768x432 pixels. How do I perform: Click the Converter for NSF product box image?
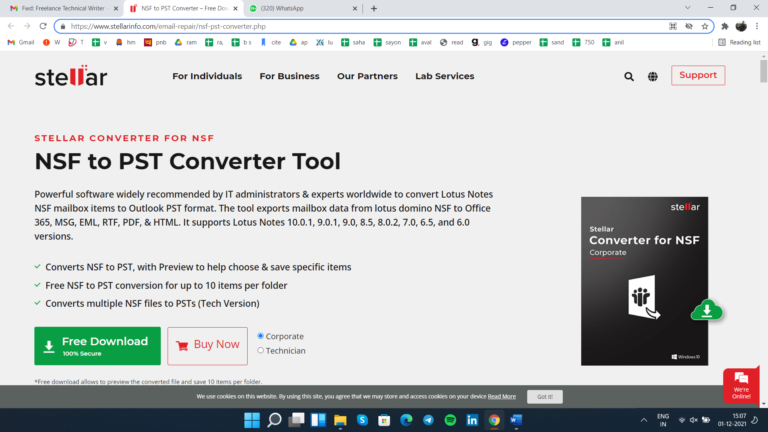644,281
